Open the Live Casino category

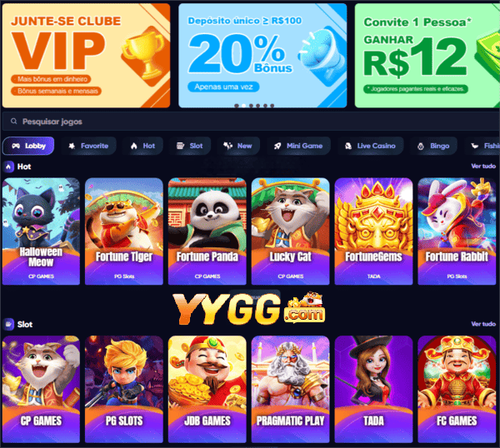tap(370, 146)
